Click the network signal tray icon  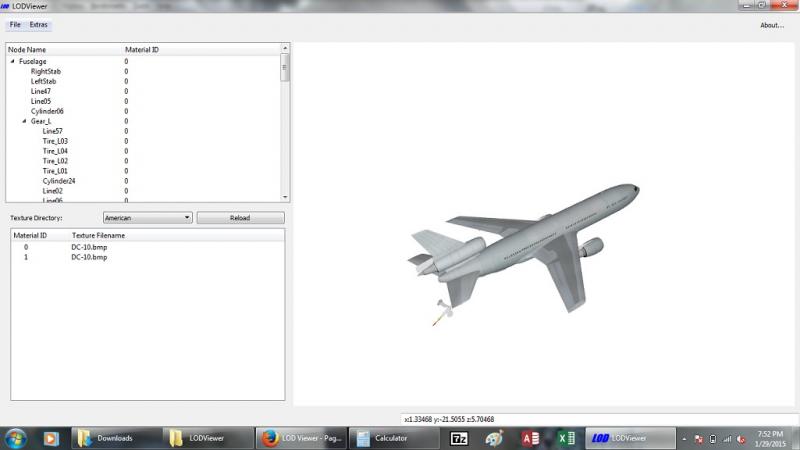[x=727, y=439]
